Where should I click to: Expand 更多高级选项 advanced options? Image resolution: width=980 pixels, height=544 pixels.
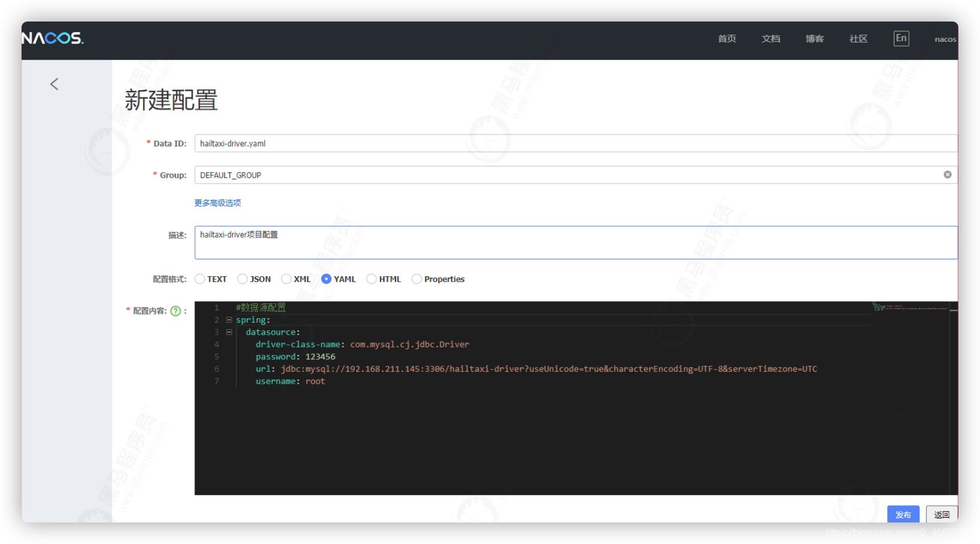218,203
